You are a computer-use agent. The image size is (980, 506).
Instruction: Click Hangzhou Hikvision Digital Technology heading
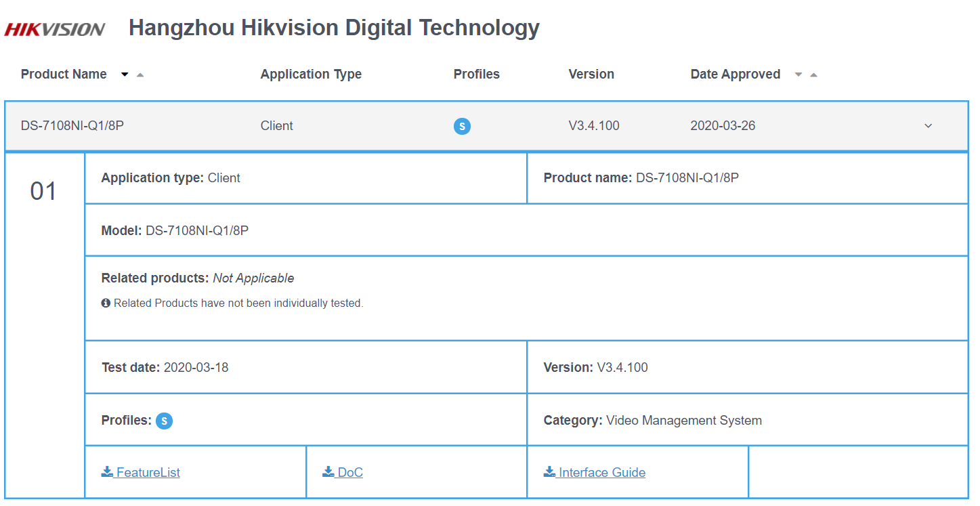pos(334,28)
